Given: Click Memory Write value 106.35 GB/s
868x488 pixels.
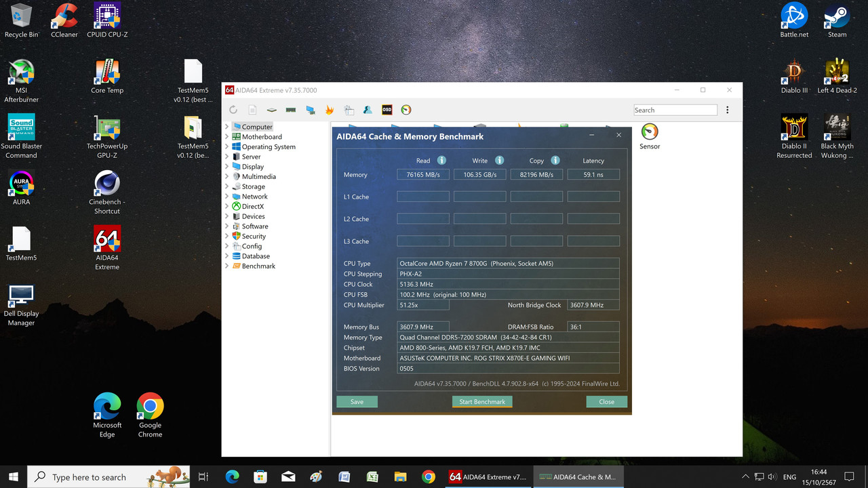Looking at the screenshot, I should [480, 175].
